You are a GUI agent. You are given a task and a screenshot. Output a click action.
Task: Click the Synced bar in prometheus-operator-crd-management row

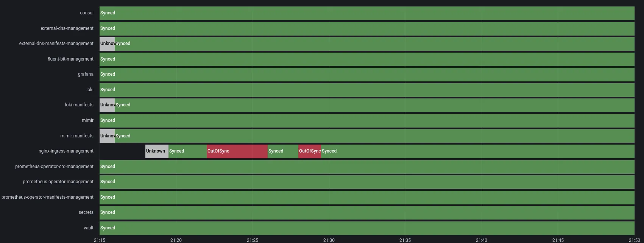(367, 167)
